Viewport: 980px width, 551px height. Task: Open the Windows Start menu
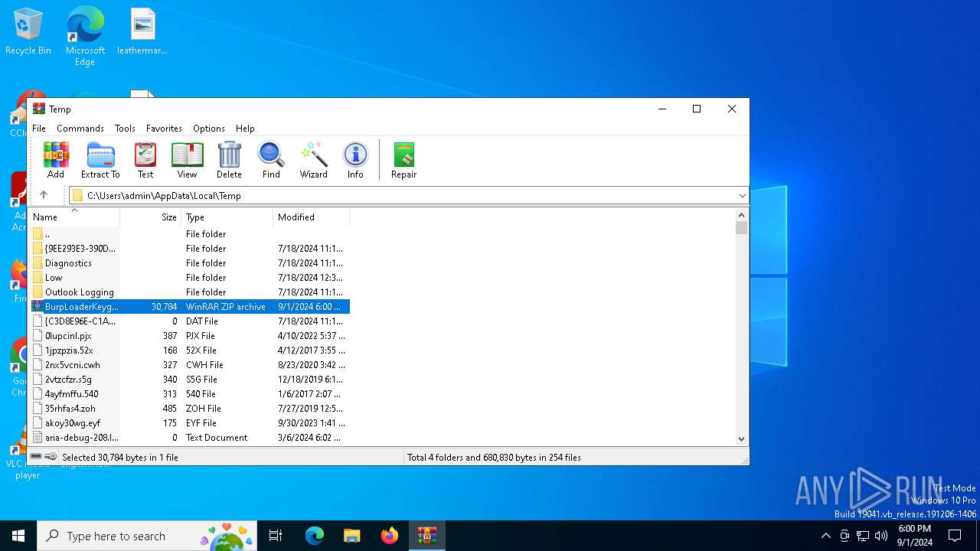click(18, 536)
